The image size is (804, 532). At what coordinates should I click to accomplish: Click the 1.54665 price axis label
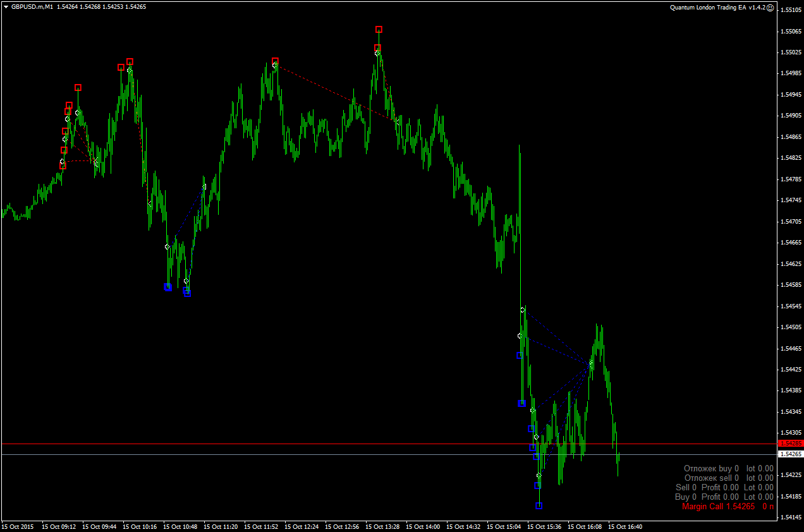click(792, 243)
